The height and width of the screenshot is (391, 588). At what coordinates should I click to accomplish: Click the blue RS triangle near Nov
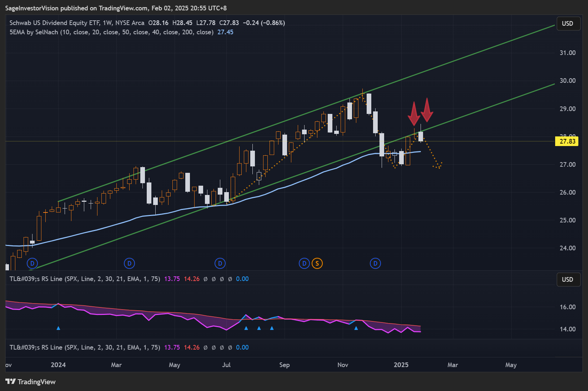(x=356, y=328)
